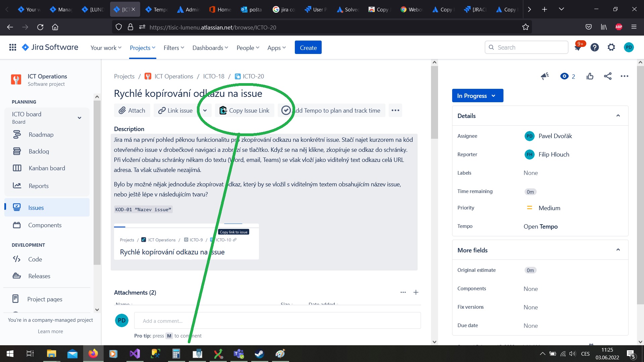Click the Link issue button
644x362 pixels.
[175, 110]
